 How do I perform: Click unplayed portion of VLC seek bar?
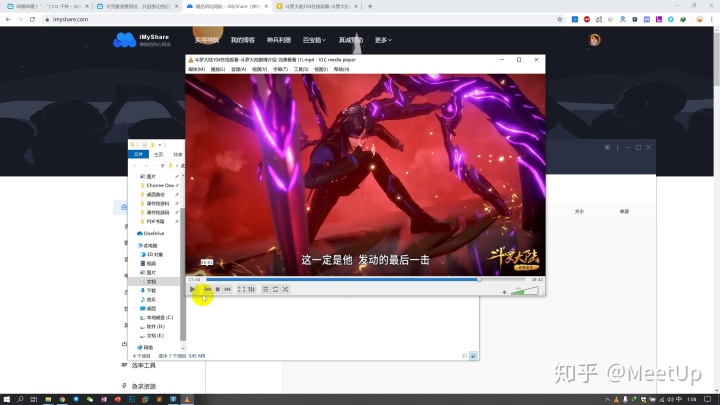pos(503,279)
